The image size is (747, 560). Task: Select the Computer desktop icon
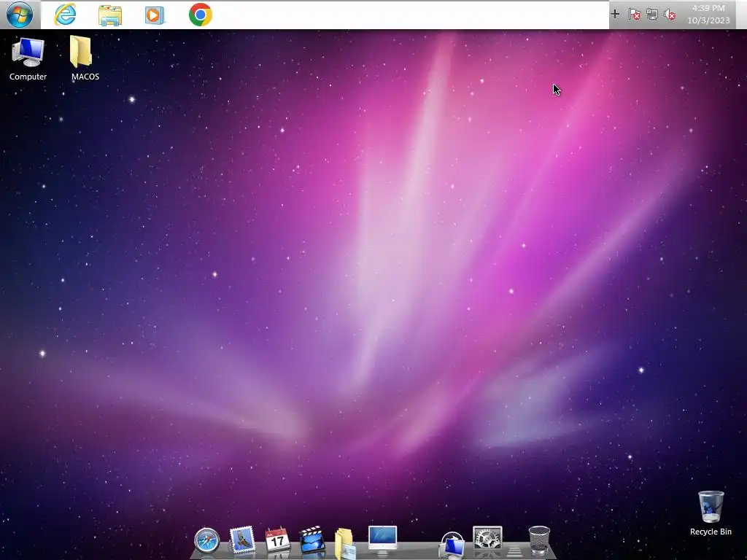coord(28,58)
